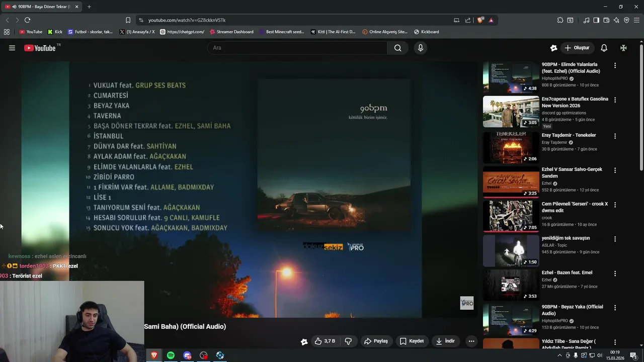Dislike the video with thumbs-down
Image resolution: width=644 pixels, height=362 pixels.
(x=348, y=341)
